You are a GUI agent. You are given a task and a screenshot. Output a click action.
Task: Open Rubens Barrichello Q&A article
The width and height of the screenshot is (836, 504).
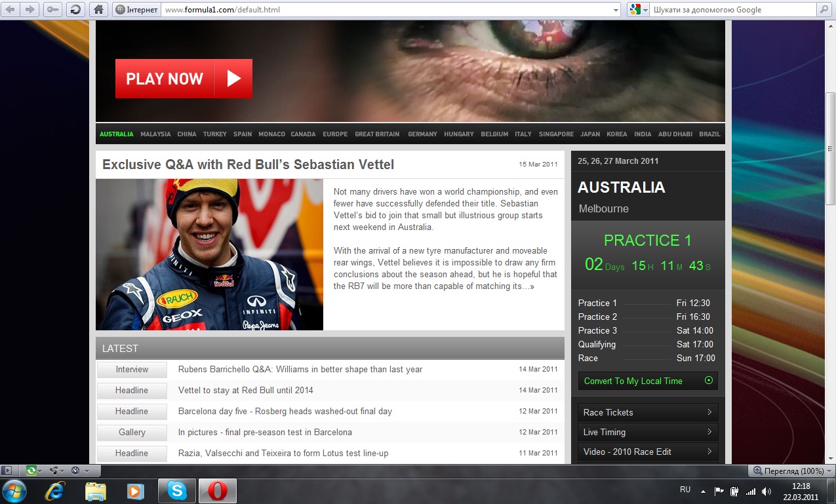click(300, 370)
